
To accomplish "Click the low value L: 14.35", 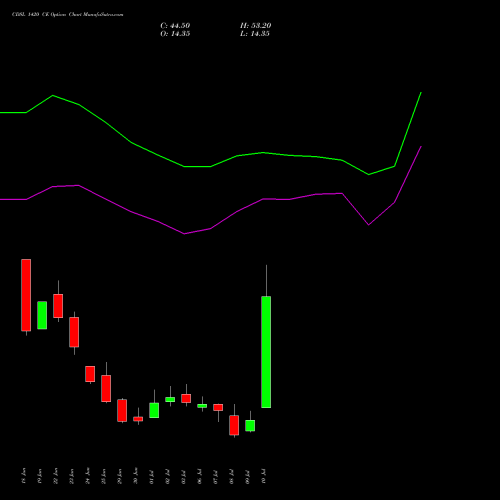I will [255, 34].
